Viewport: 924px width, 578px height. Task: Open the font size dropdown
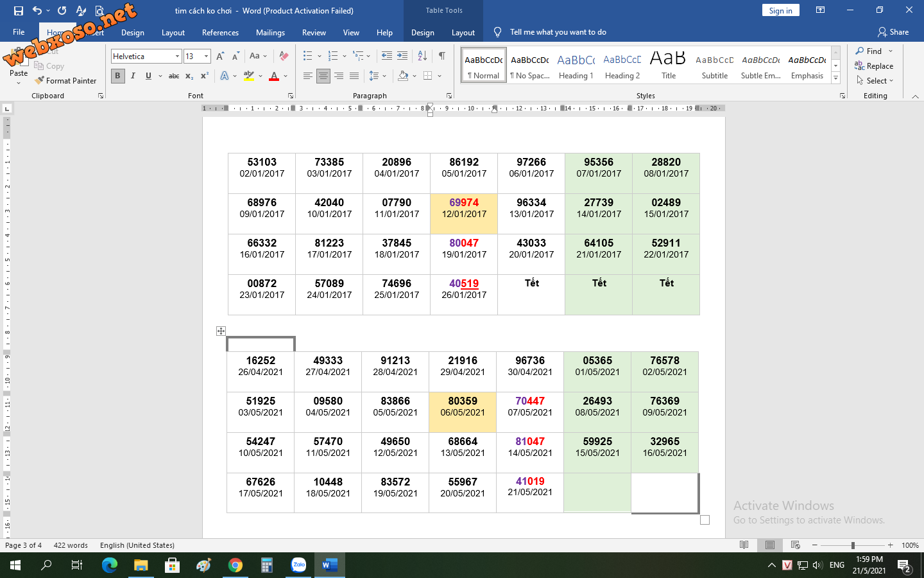[x=206, y=57]
